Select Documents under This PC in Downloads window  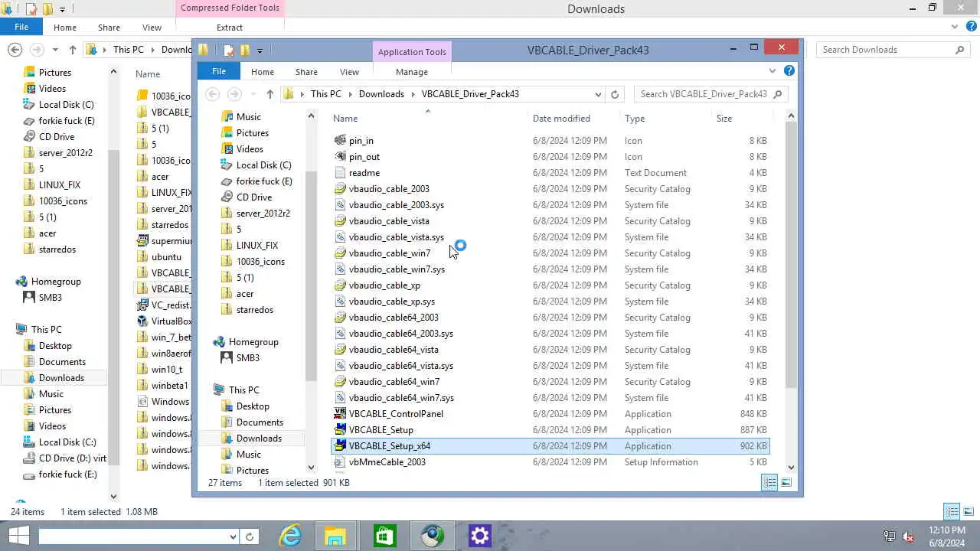[x=62, y=362]
